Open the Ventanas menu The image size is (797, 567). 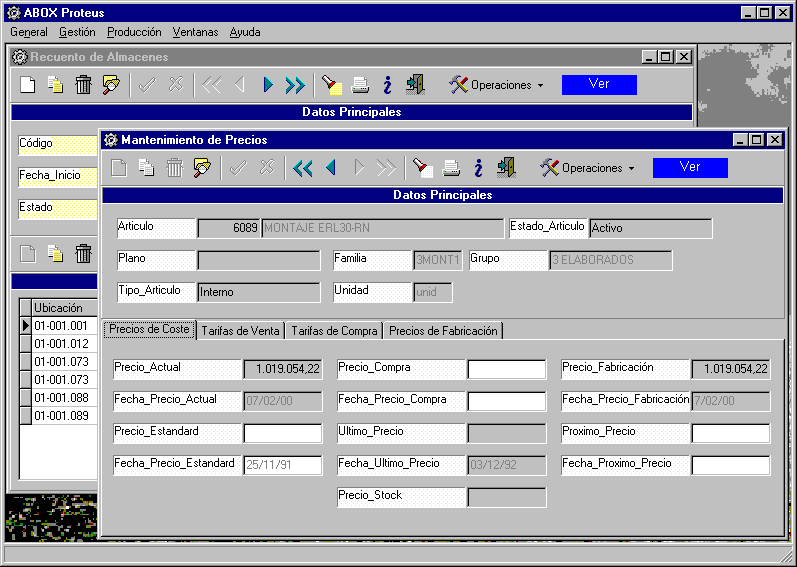[x=195, y=32]
